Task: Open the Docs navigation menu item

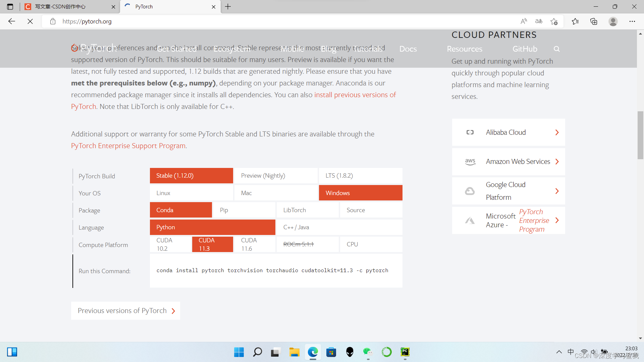Action: [x=408, y=49]
